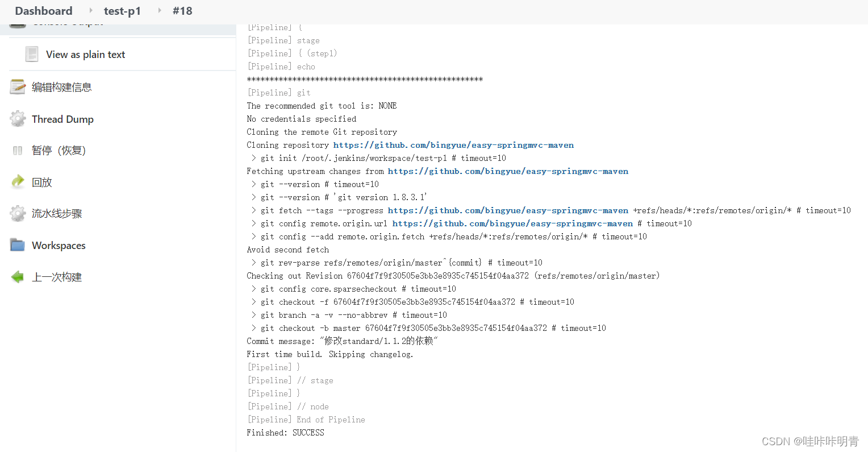
Task: Open the Dashboard breadcrumb
Action: pos(44,11)
